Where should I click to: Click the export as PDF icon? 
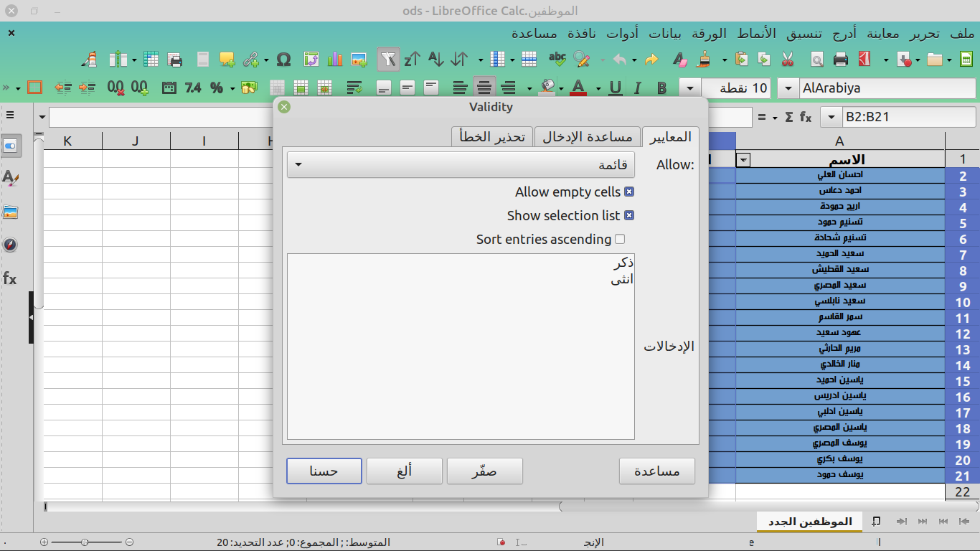864,60
